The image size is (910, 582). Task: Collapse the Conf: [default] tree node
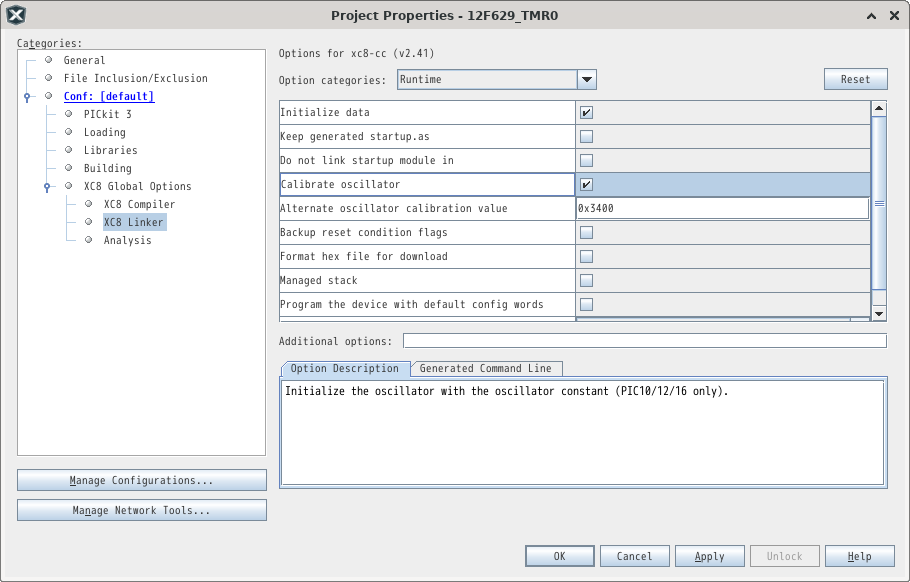click(x=27, y=97)
